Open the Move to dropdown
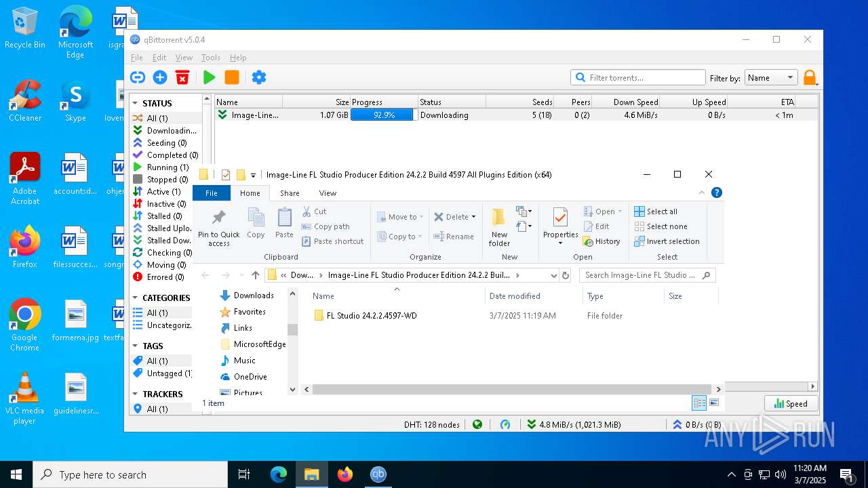This screenshot has width=868, height=488. pos(400,217)
